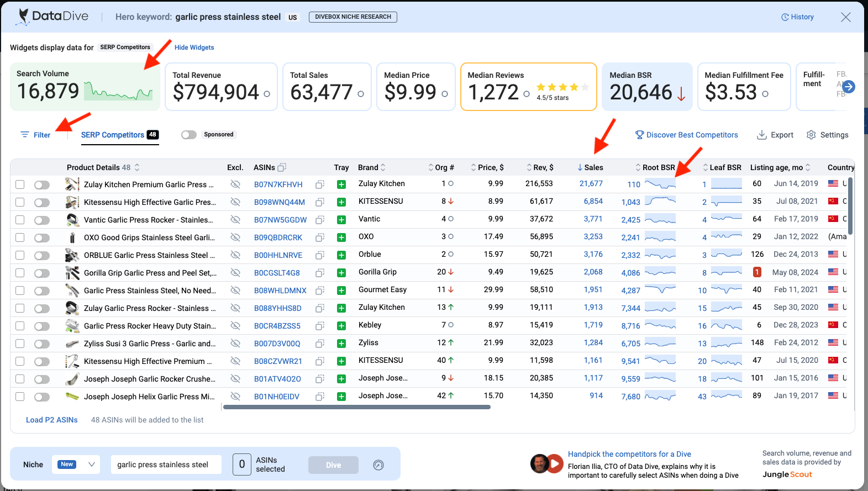Image resolution: width=868 pixels, height=491 pixels.
Task: Exclude Kebley Garlic Press Rocker eye icon
Action: click(235, 325)
